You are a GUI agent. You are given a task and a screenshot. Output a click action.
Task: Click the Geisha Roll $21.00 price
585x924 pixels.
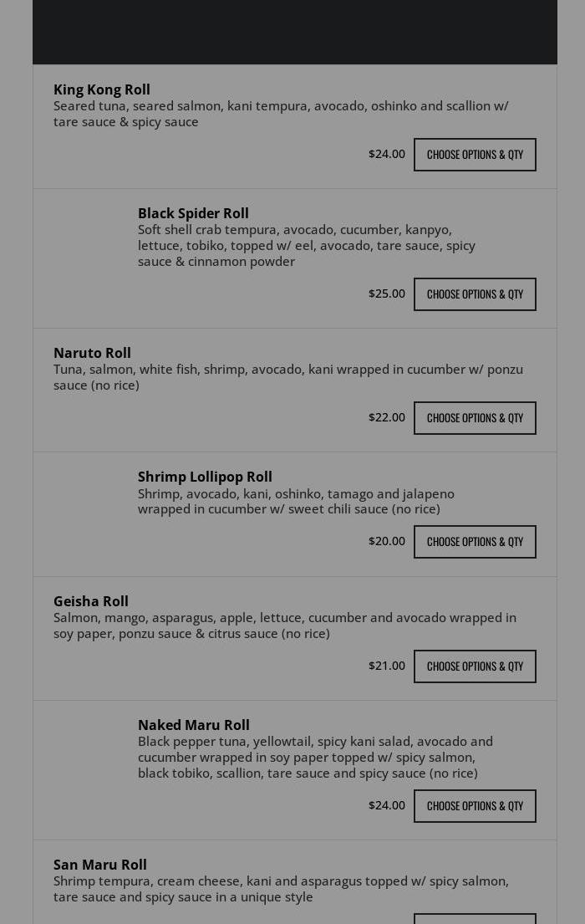pos(386,666)
